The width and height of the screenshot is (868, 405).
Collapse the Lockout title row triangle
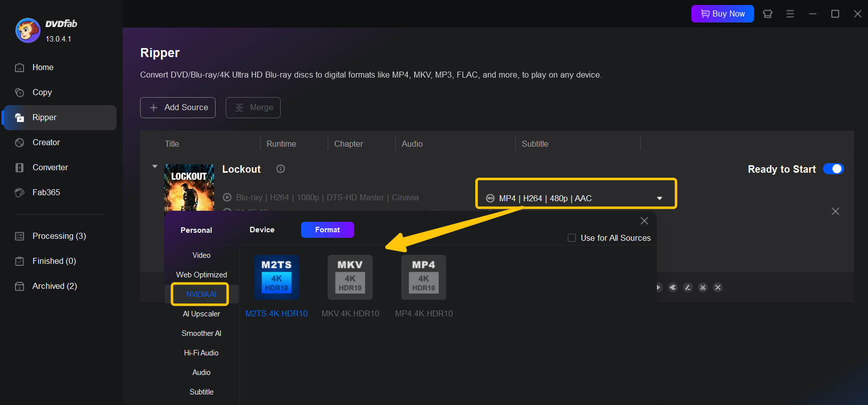155,166
